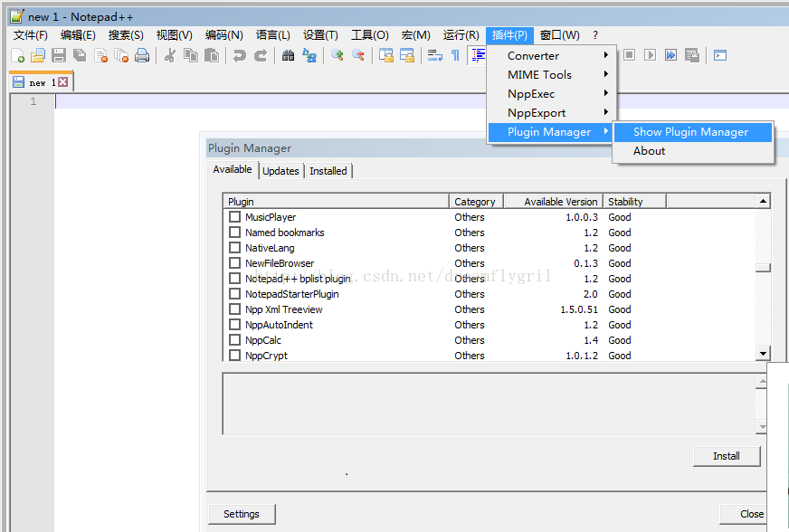Screen dimensions: 789x532
Task: Check the NotepadStarterPlugin checkbox
Action: pos(234,293)
